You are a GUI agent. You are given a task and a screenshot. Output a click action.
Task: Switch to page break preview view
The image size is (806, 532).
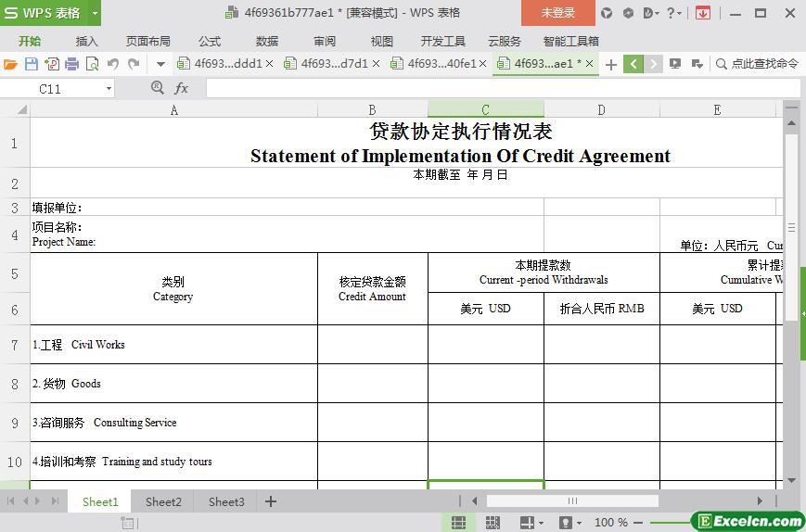tap(493, 523)
